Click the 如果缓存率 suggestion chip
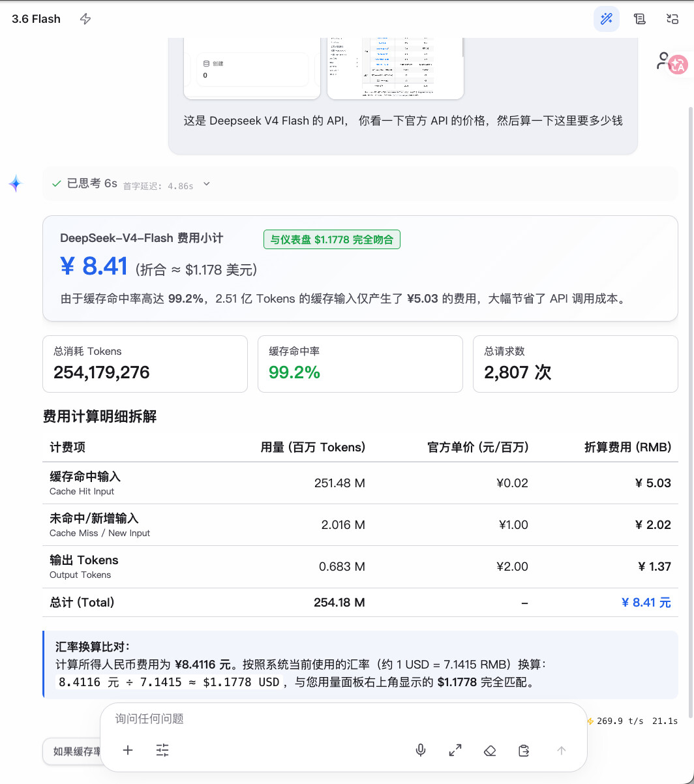The width and height of the screenshot is (694, 784). [x=72, y=751]
